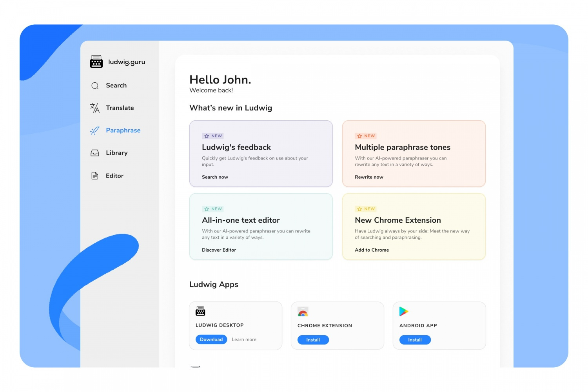Click the ludwig.guru typewriter logo
Viewport: 588px width, 392px height.
click(96, 62)
